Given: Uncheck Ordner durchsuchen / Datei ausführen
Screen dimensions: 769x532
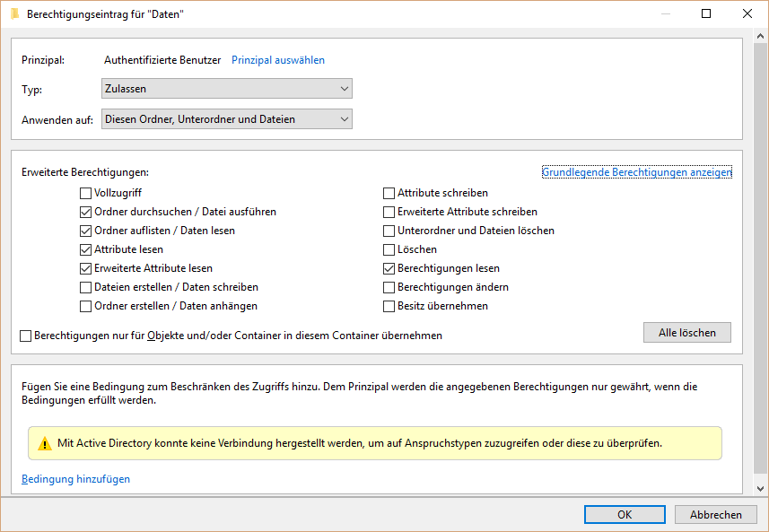Looking at the screenshot, I should (86, 212).
